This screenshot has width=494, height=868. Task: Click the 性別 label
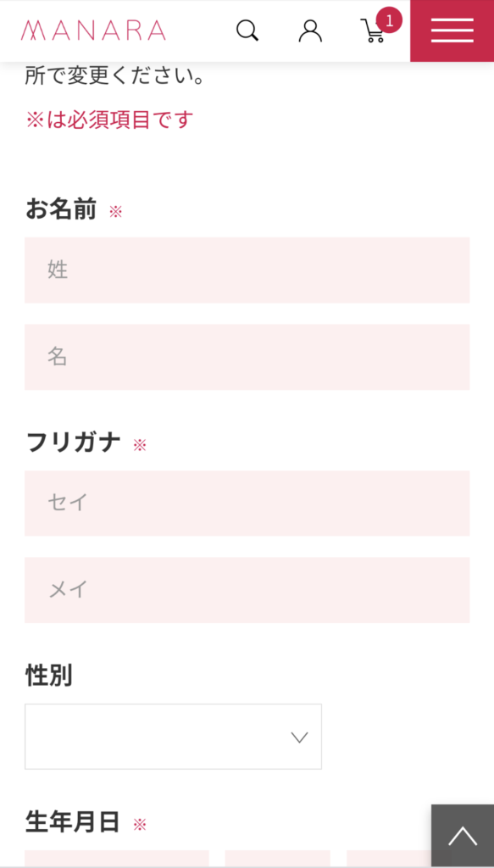(48, 676)
